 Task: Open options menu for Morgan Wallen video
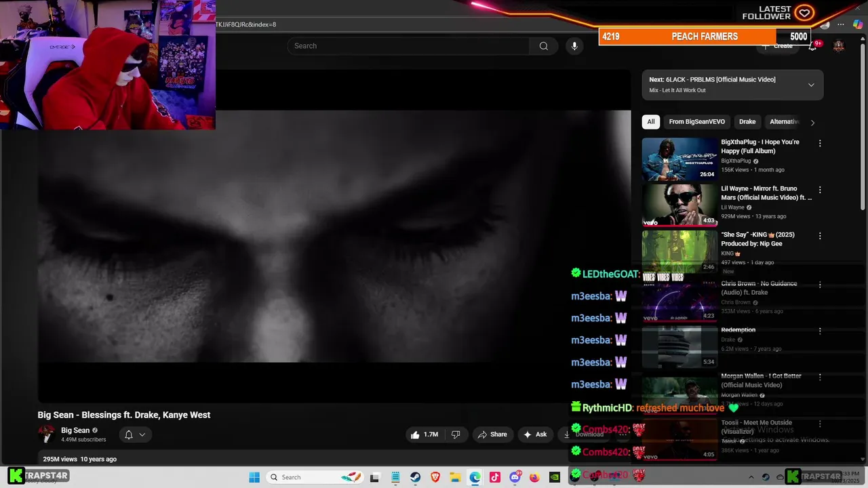pos(820,377)
